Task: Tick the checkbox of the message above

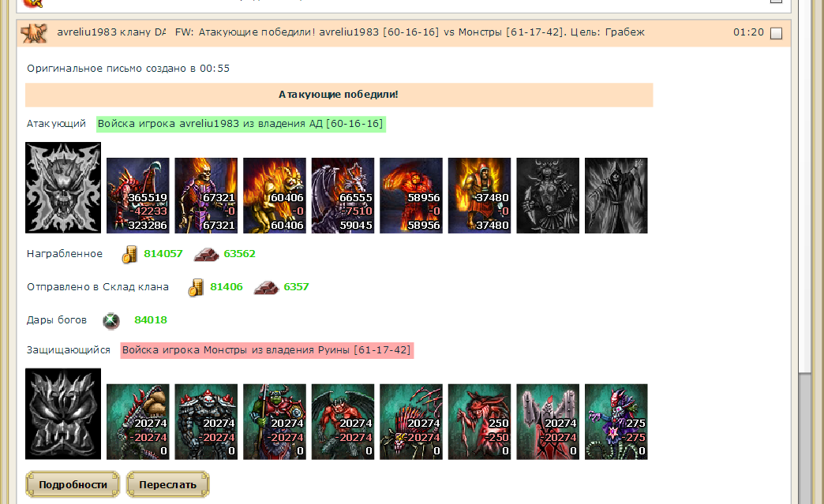Action: (776, 2)
